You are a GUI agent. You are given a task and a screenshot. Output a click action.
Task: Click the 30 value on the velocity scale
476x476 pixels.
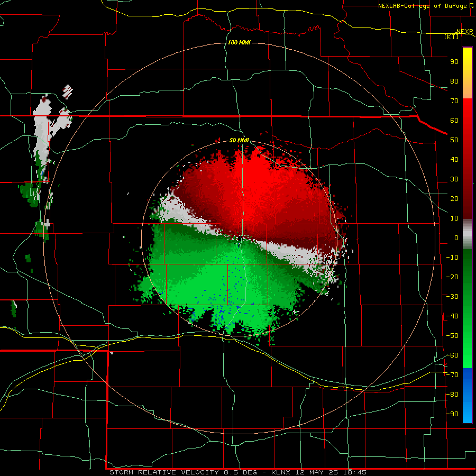point(454,179)
